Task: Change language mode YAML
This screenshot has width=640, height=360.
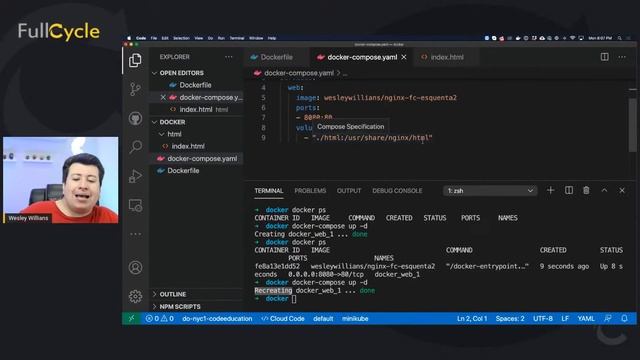Action: pyautogui.click(x=586, y=318)
